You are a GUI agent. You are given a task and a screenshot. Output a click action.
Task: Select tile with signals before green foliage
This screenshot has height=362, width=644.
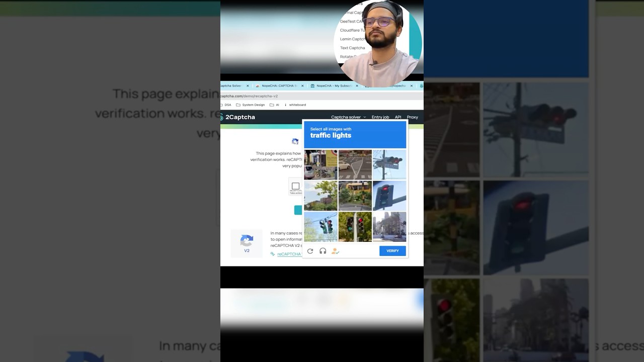[355, 227]
